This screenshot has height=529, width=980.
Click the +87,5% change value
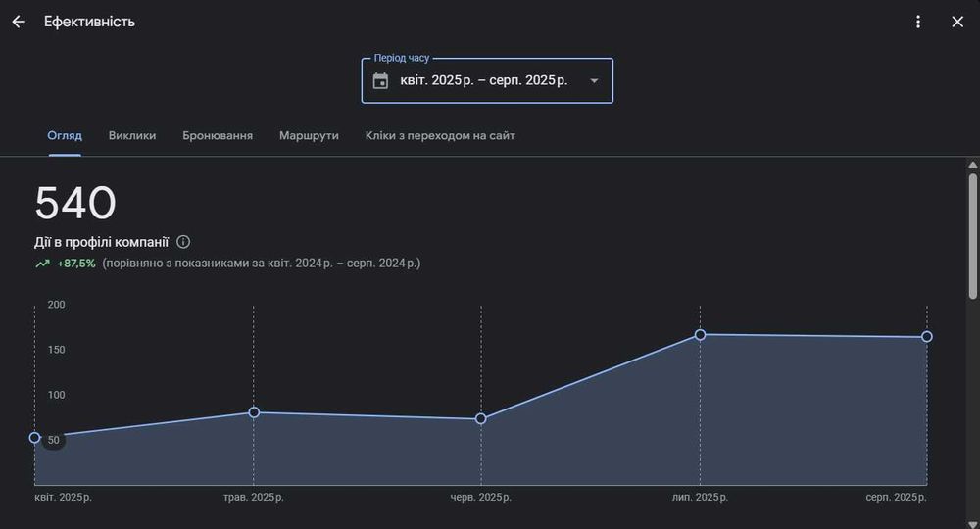76,264
